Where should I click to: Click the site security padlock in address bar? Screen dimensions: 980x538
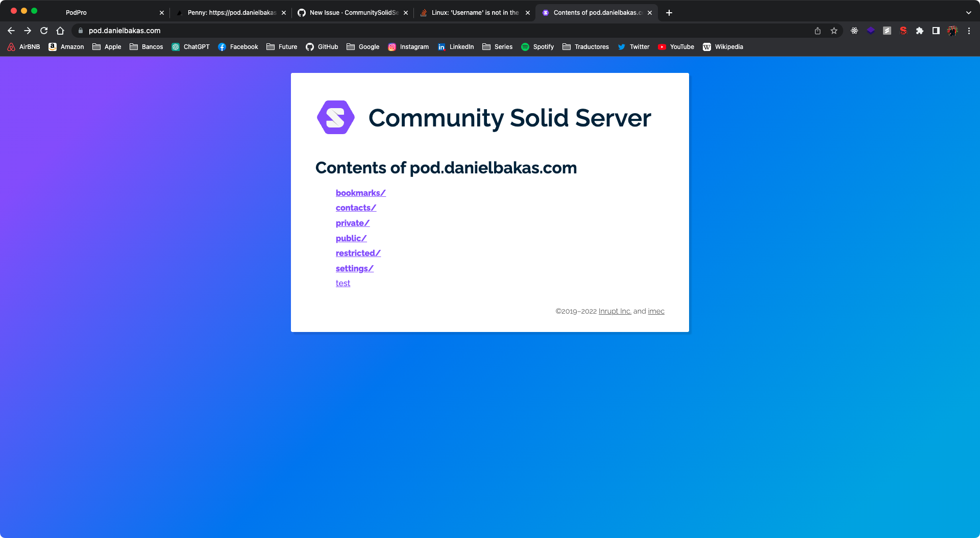81,31
